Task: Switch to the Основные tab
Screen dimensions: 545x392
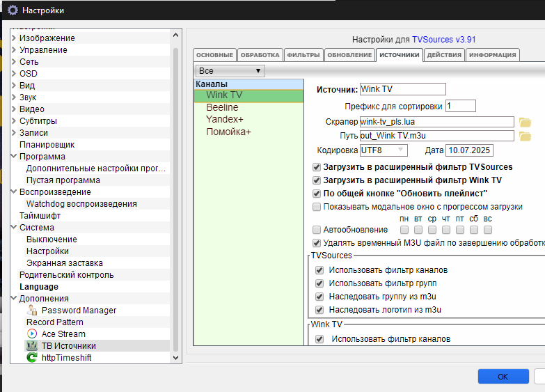Action: click(x=214, y=55)
